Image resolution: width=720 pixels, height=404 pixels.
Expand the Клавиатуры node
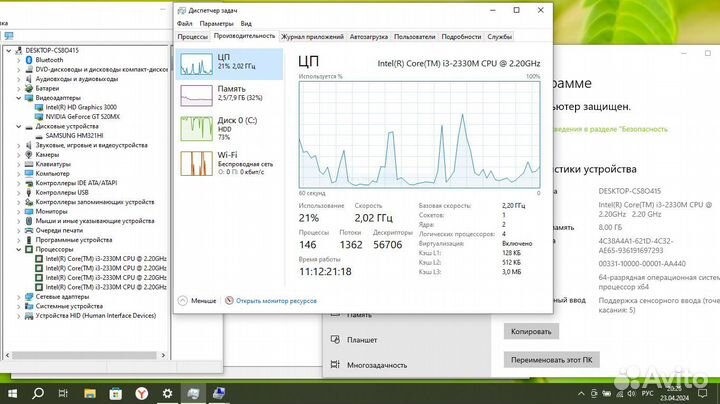19,164
